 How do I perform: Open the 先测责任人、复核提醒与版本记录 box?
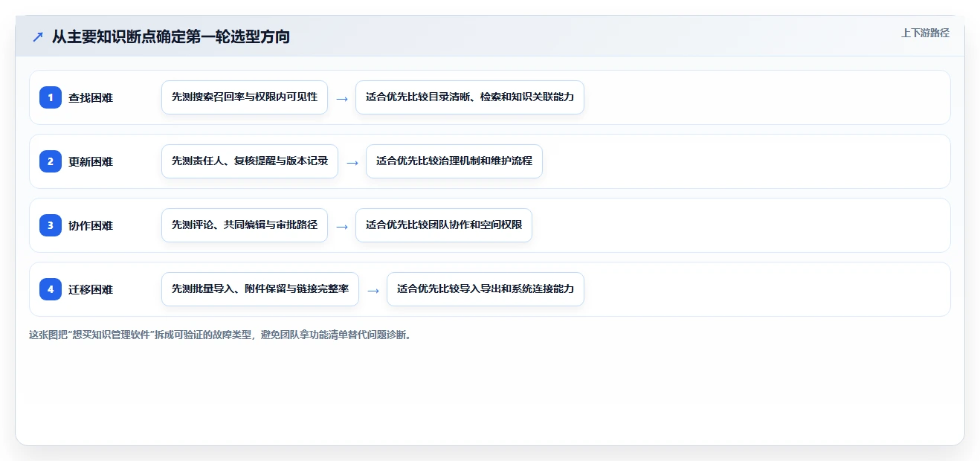[250, 161]
